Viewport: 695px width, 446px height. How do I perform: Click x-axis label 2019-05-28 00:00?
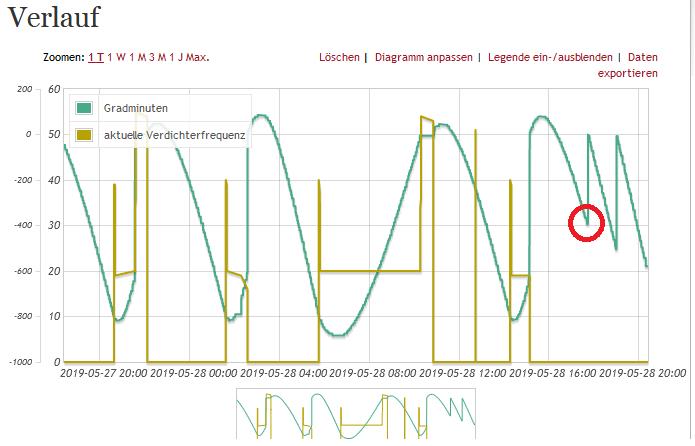point(194,373)
